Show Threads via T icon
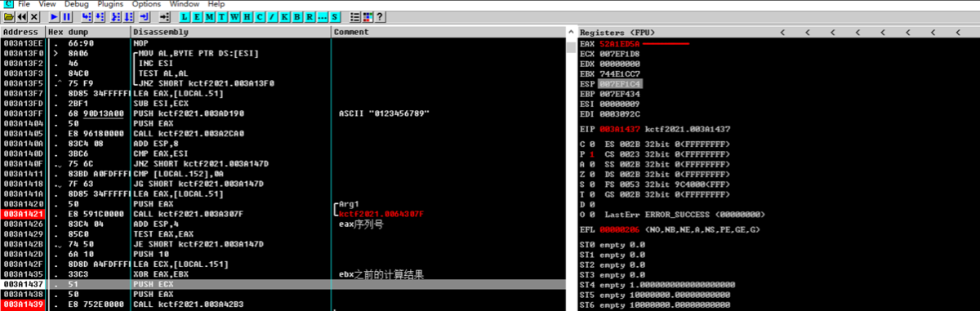 coord(221,16)
